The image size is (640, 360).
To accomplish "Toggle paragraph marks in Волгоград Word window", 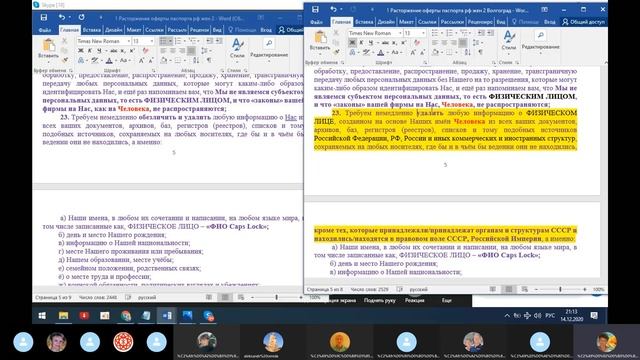I will 480,52.
